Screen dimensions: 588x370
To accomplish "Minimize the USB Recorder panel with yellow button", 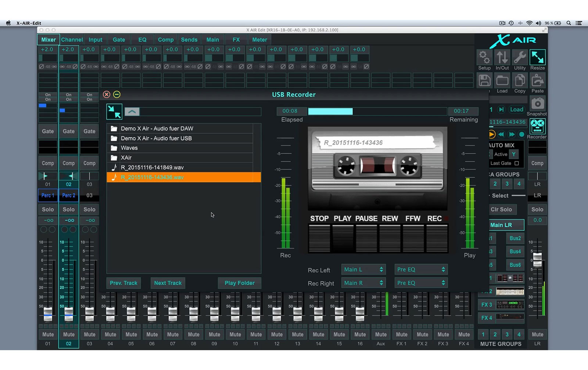I will [x=117, y=94].
